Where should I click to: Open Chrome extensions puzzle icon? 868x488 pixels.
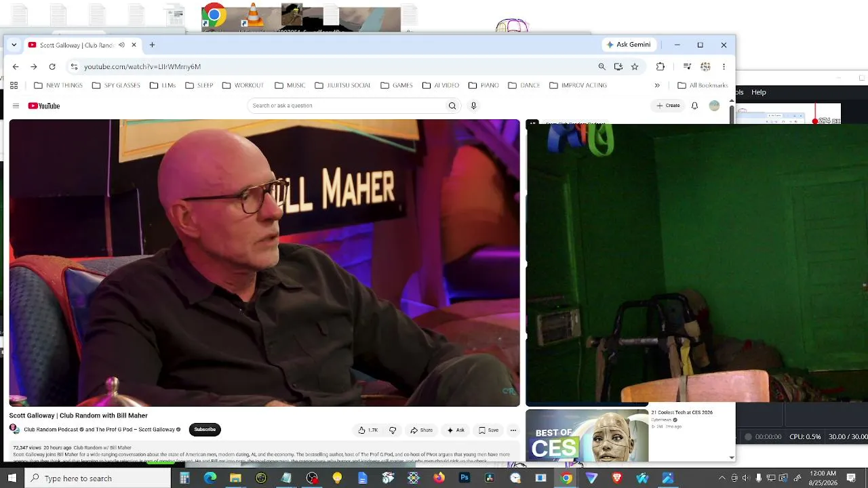(x=660, y=66)
